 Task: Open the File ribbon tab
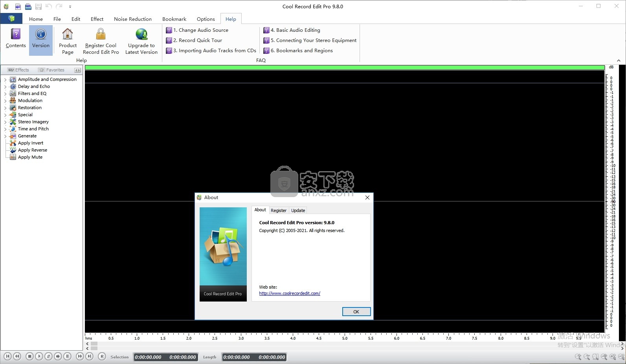click(x=57, y=19)
